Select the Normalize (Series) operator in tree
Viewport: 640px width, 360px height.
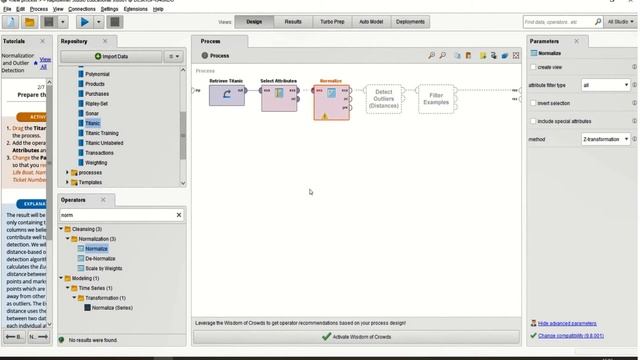tap(112, 308)
